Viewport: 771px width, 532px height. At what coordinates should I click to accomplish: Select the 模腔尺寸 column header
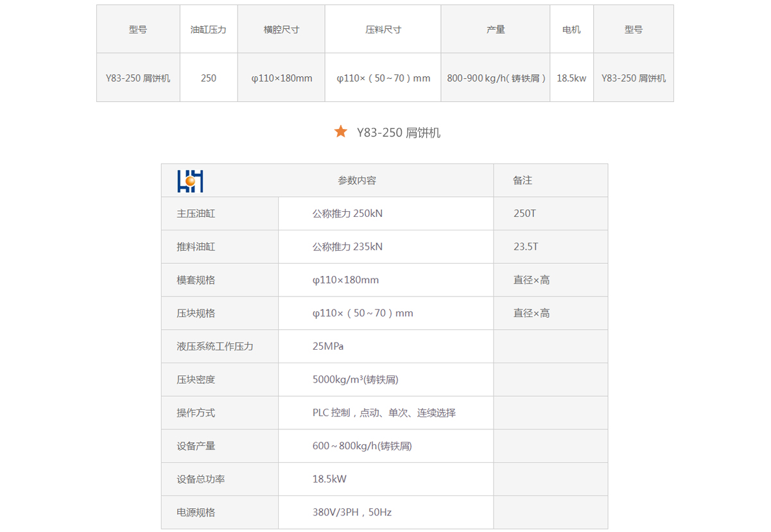pyautogui.click(x=281, y=30)
